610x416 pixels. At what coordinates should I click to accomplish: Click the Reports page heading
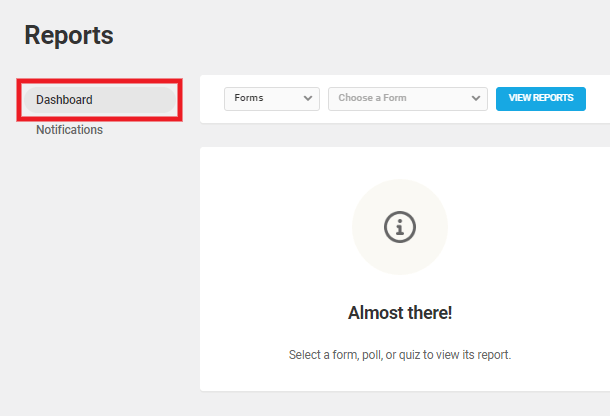tap(69, 35)
